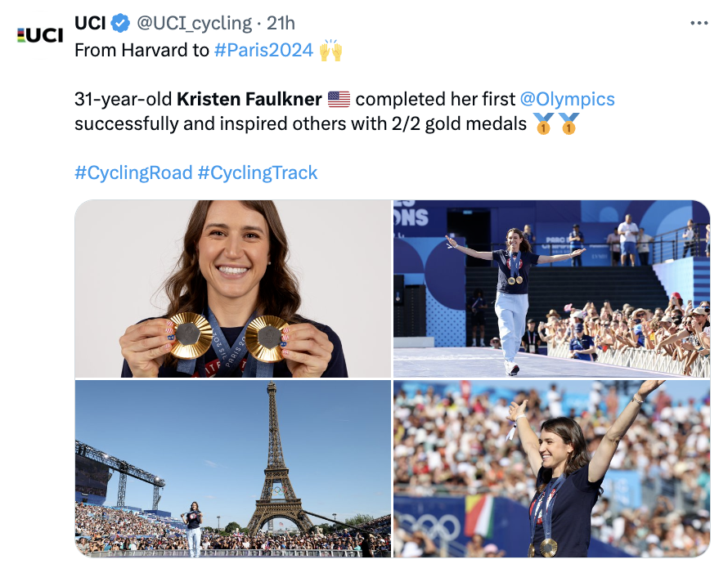Open the photo of Faulkner holding two medals
Image resolution: width=728 pixels, height=564 pixels.
[233, 289]
